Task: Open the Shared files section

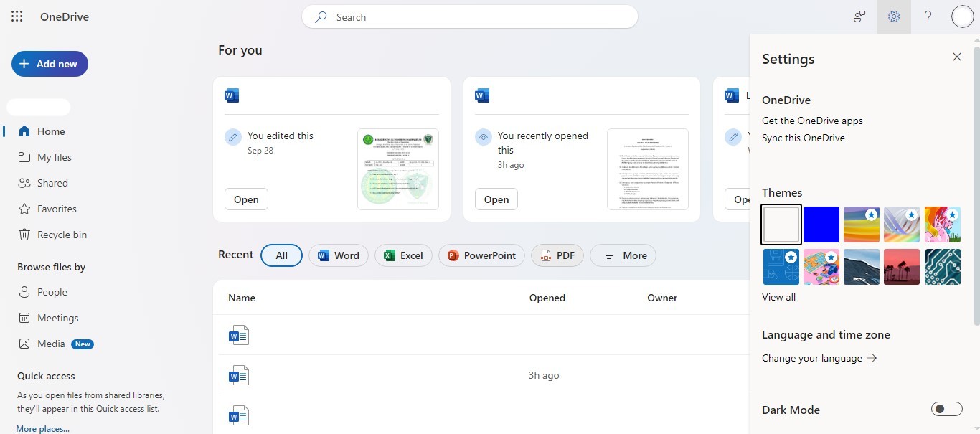Action: pos(51,182)
